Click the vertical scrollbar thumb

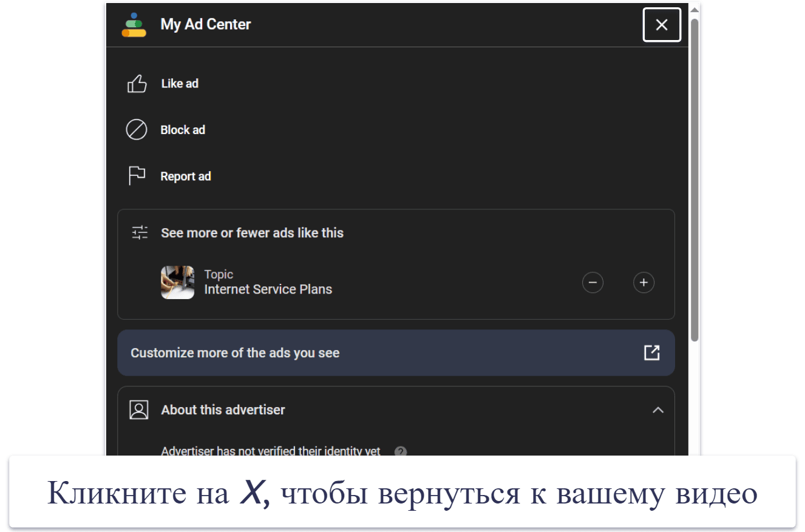(695, 179)
